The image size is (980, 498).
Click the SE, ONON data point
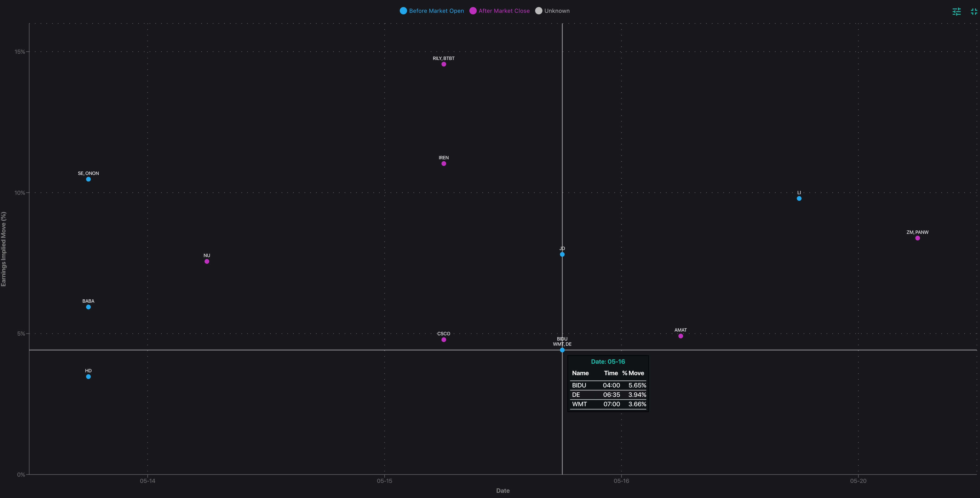88,179
